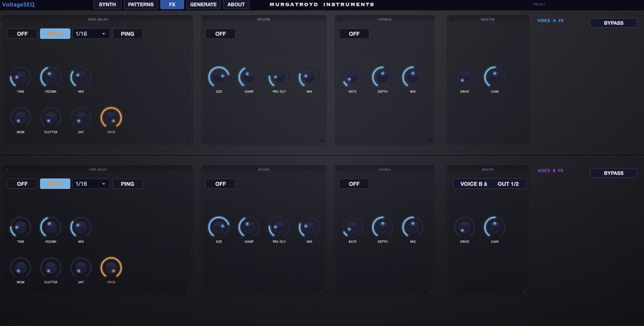Open the Voice A 1/16 delay time dropdown
This screenshot has height=326, width=644.
pyautogui.click(x=91, y=34)
